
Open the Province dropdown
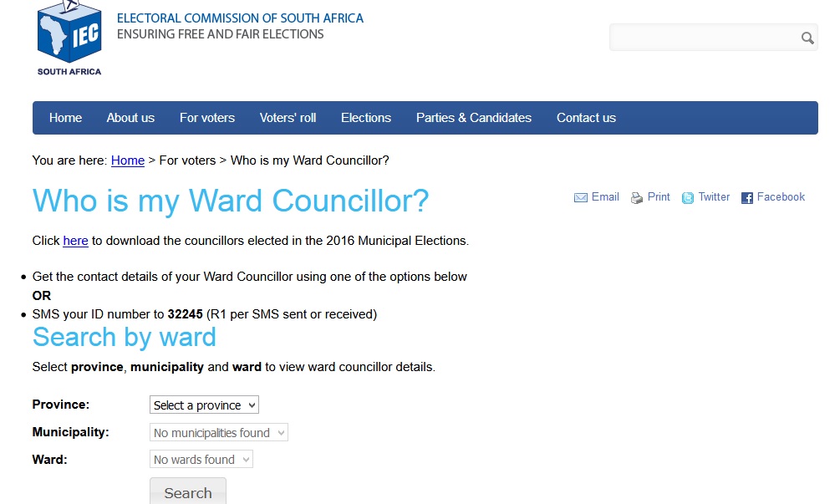tap(204, 405)
